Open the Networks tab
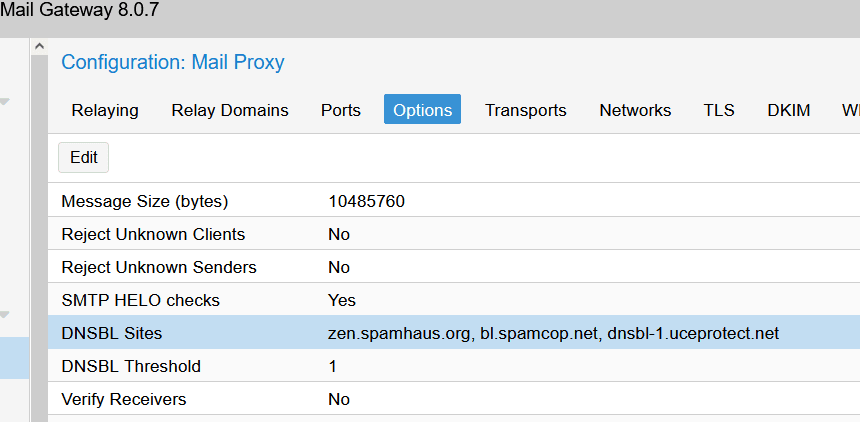This screenshot has height=422, width=860. (635, 110)
